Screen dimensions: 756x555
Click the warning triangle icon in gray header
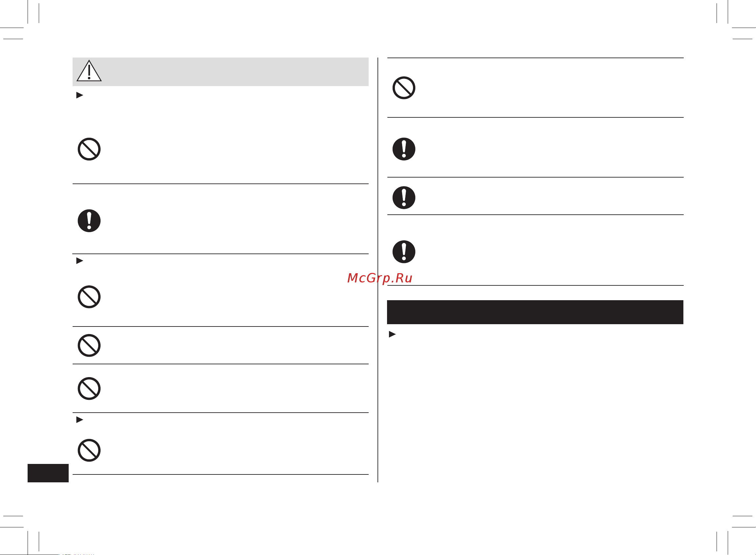click(89, 71)
